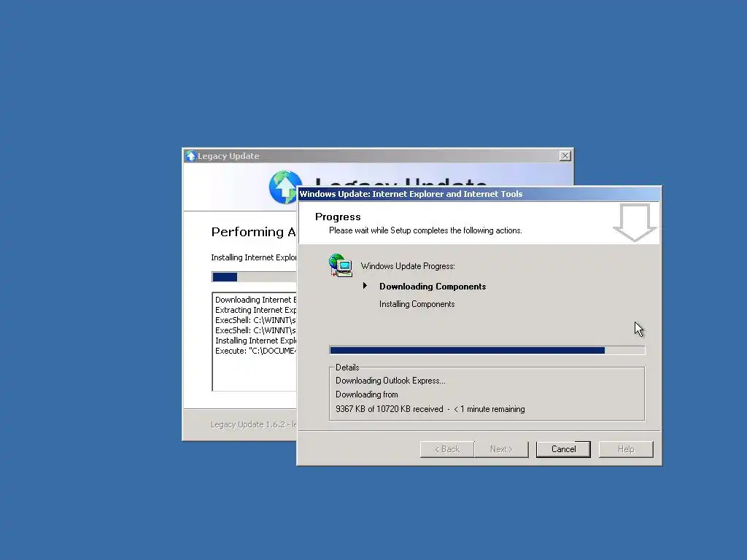Select the 'Installing Components' step text
This screenshot has height=560, width=747.
click(417, 304)
